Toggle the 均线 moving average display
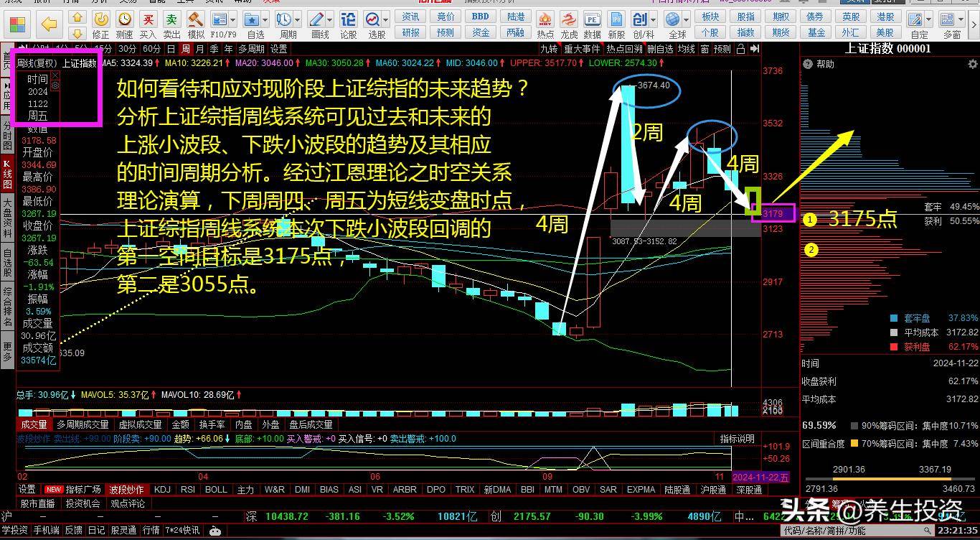Screen dimensions: 980x540 point(687,49)
